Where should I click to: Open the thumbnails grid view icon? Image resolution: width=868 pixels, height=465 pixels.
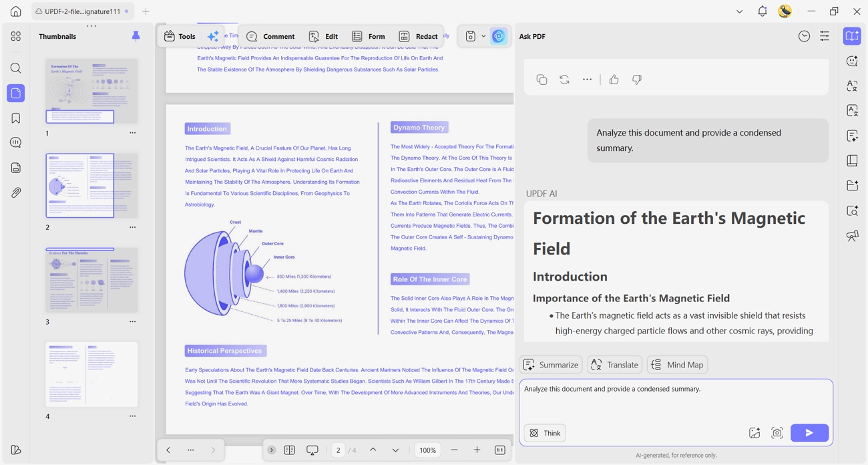(x=16, y=37)
